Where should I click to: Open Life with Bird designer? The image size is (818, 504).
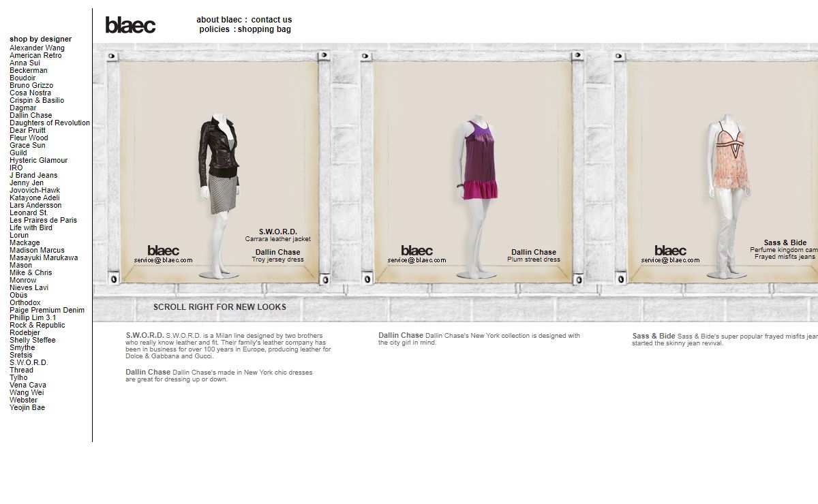tap(31, 227)
